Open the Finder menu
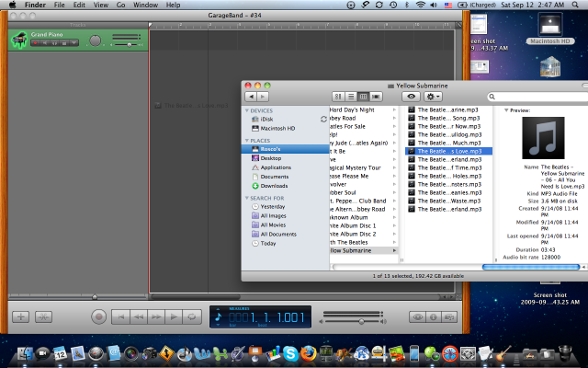Viewport: 588px width, 368px height. pos(35,5)
